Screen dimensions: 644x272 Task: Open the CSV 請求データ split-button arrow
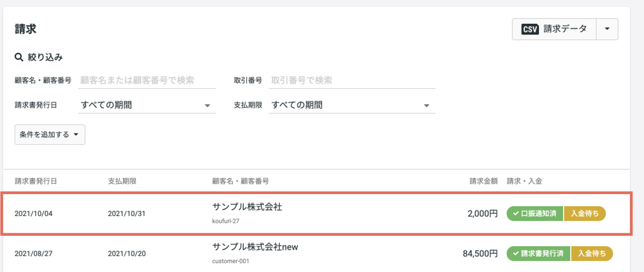(607, 29)
